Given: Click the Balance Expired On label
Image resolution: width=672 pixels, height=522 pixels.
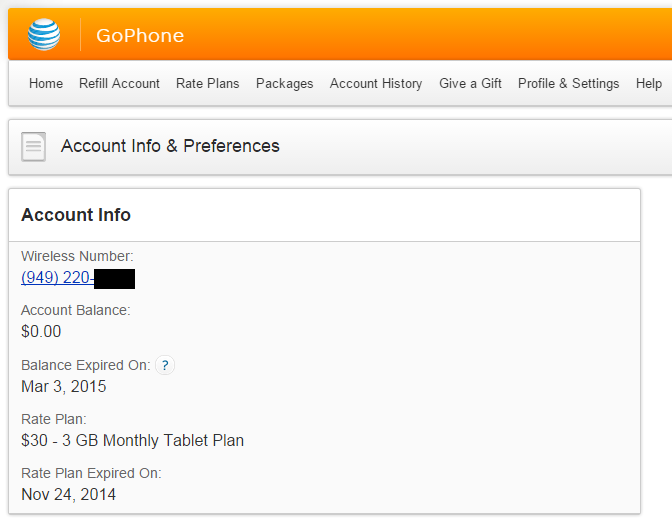Looking at the screenshot, I should coord(86,365).
